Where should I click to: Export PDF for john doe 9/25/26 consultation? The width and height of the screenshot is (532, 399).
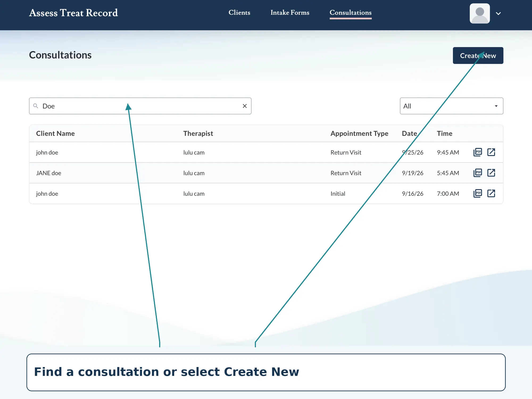click(477, 152)
